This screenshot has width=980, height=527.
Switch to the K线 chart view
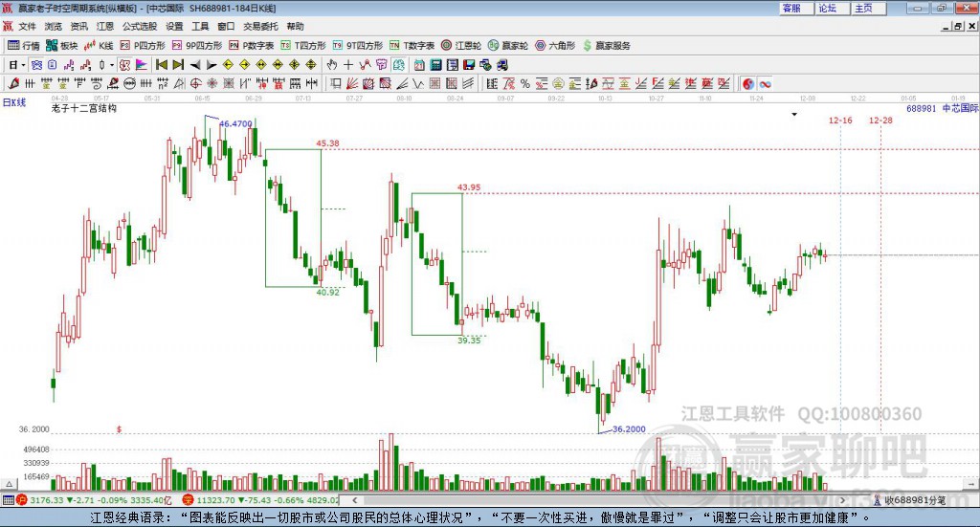tap(99, 46)
